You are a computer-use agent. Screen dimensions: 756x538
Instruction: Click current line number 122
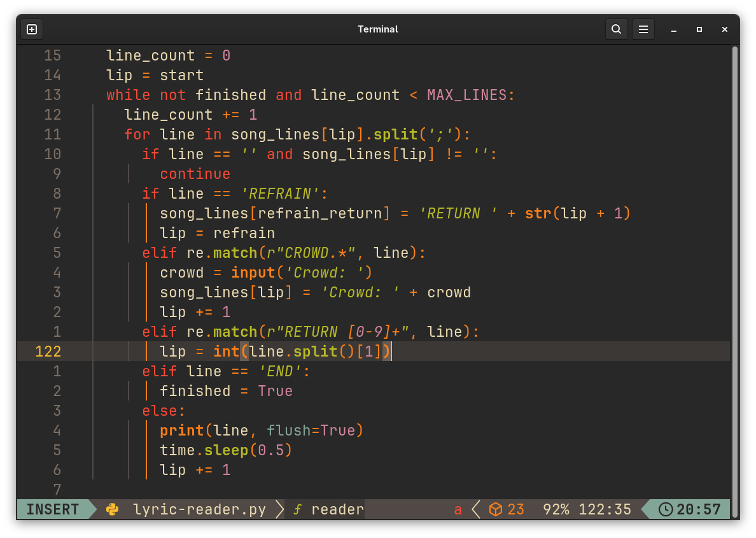pyautogui.click(x=48, y=351)
